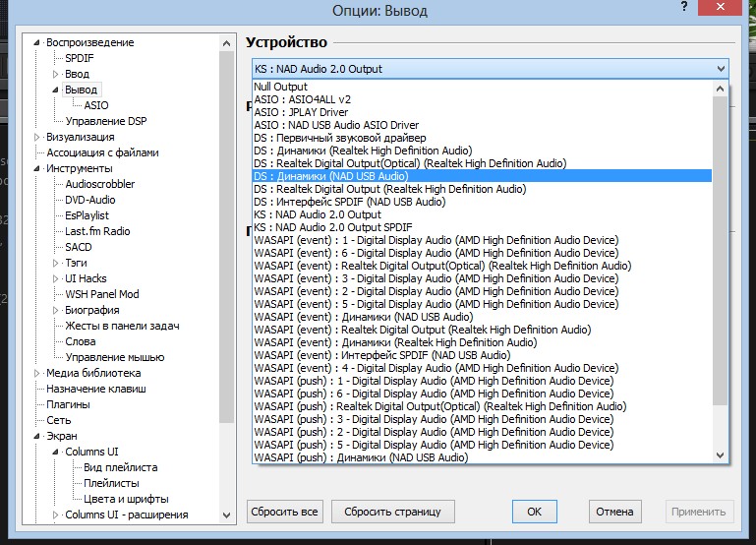Expand the UI Hacks tree node

55,278
